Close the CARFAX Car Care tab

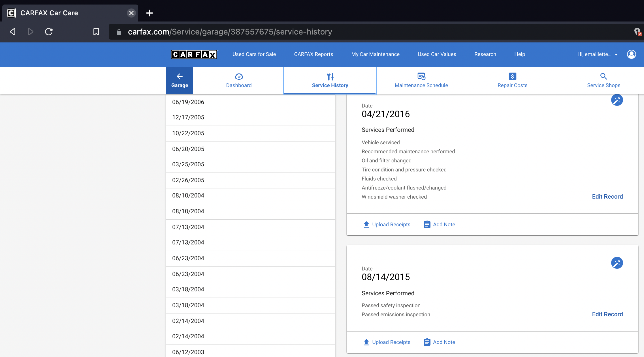click(131, 13)
